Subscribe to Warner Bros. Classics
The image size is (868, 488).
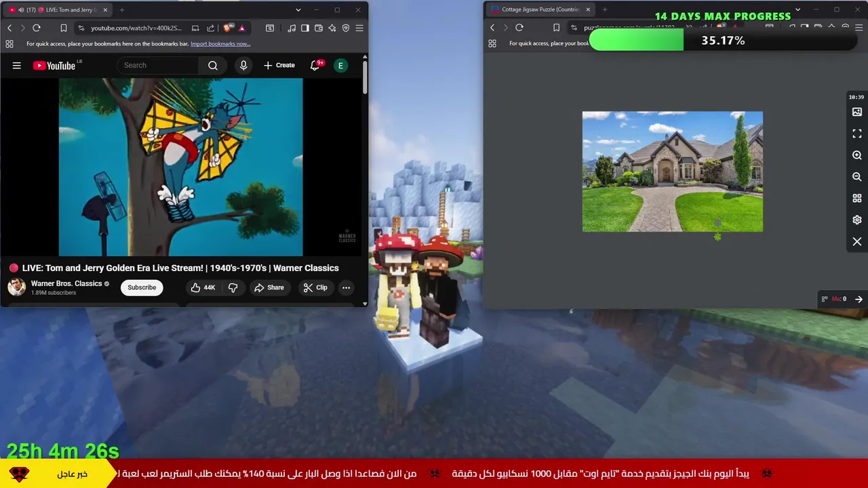tap(142, 287)
